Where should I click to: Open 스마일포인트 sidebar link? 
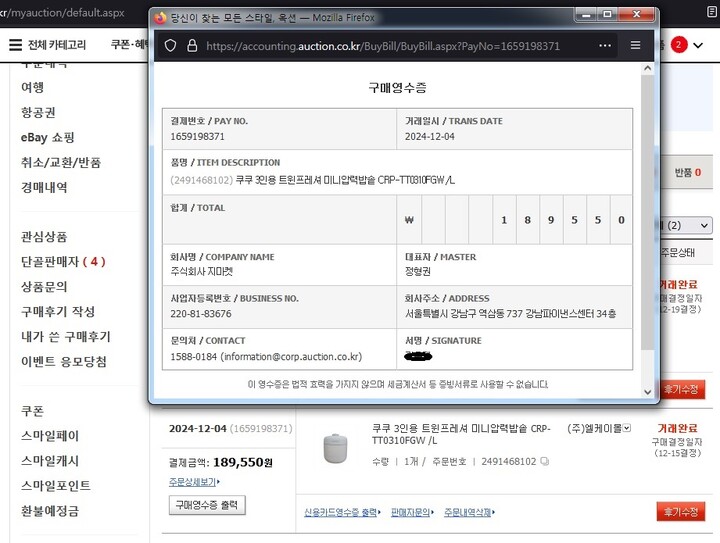pos(56,486)
